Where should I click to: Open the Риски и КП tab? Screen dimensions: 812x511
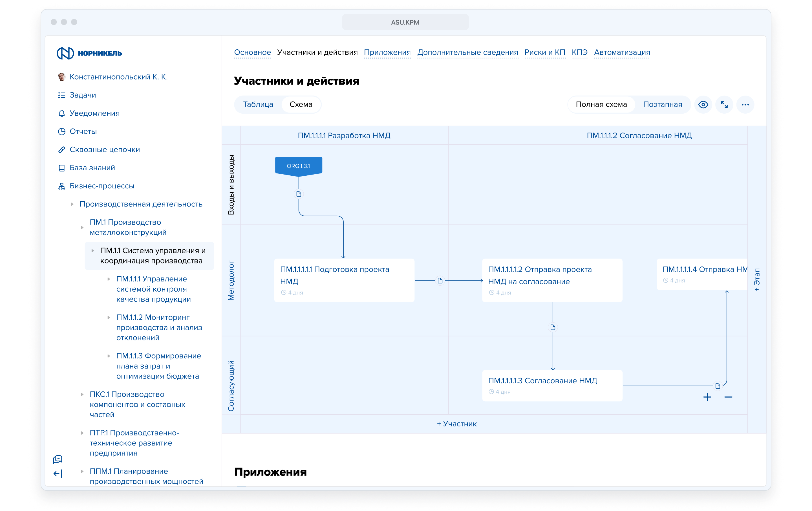tap(545, 52)
